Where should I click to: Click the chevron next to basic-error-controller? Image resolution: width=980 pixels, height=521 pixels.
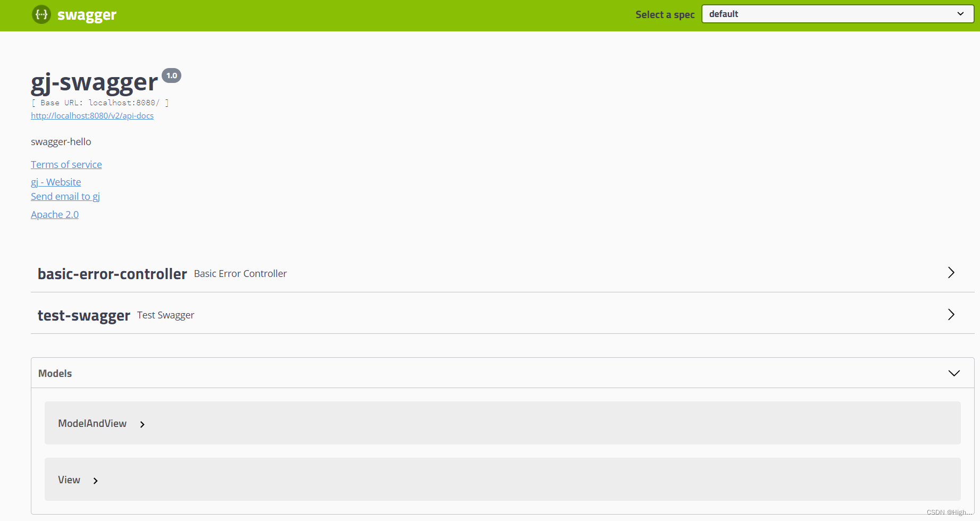pos(951,273)
